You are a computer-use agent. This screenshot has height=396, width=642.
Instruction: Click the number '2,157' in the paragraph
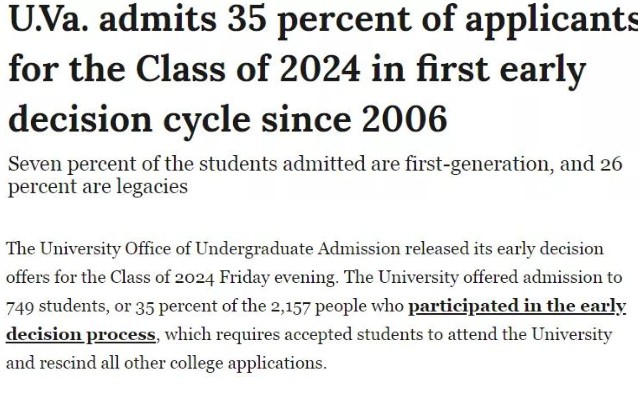(290, 306)
